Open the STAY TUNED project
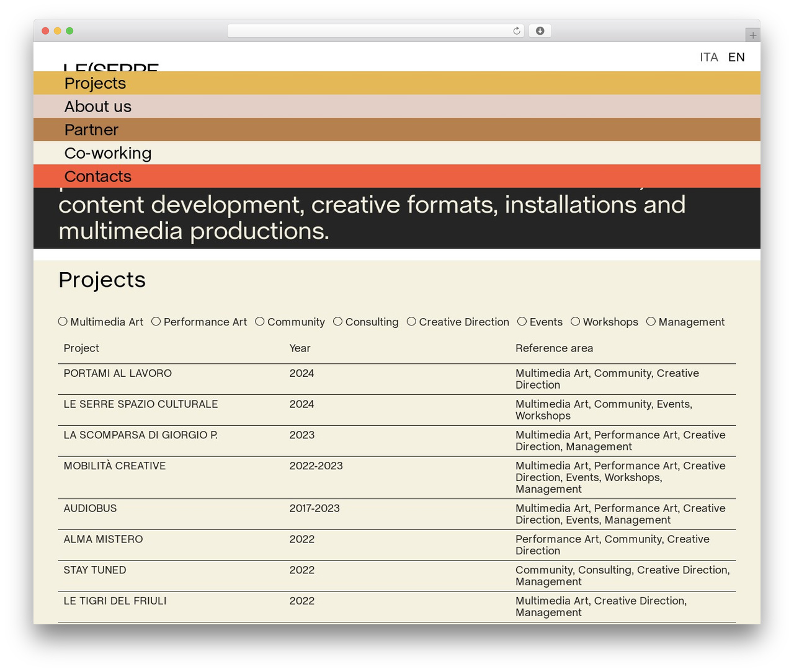The image size is (794, 672). (x=95, y=570)
